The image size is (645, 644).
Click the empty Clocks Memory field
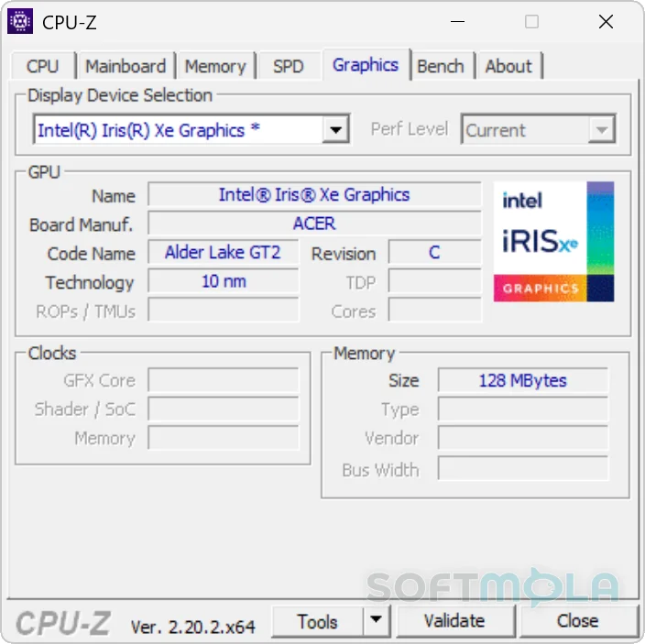[223, 438]
